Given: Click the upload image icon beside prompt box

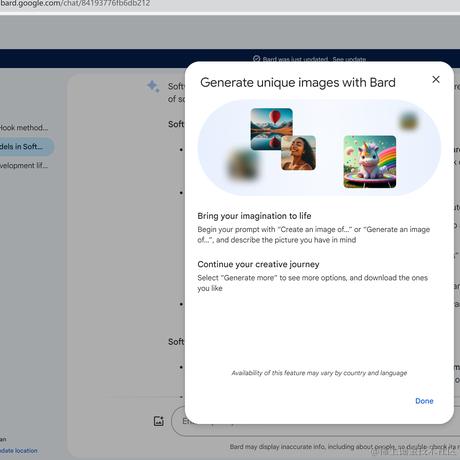Looking at the screenshot, I should [159, 421].
